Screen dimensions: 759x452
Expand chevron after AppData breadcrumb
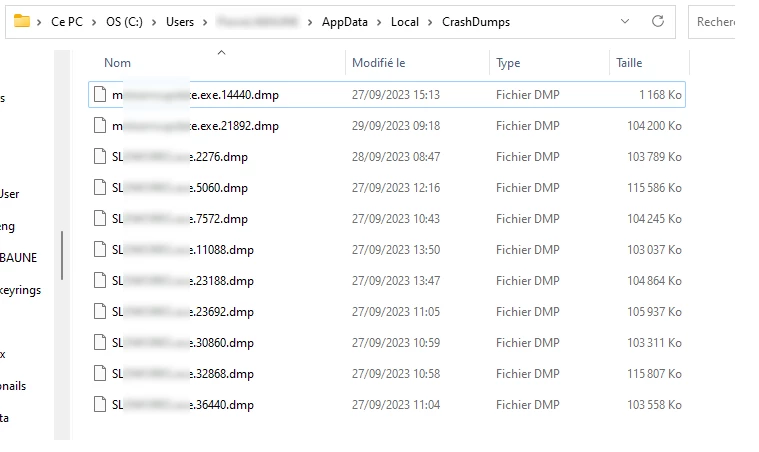click(379, 22)
